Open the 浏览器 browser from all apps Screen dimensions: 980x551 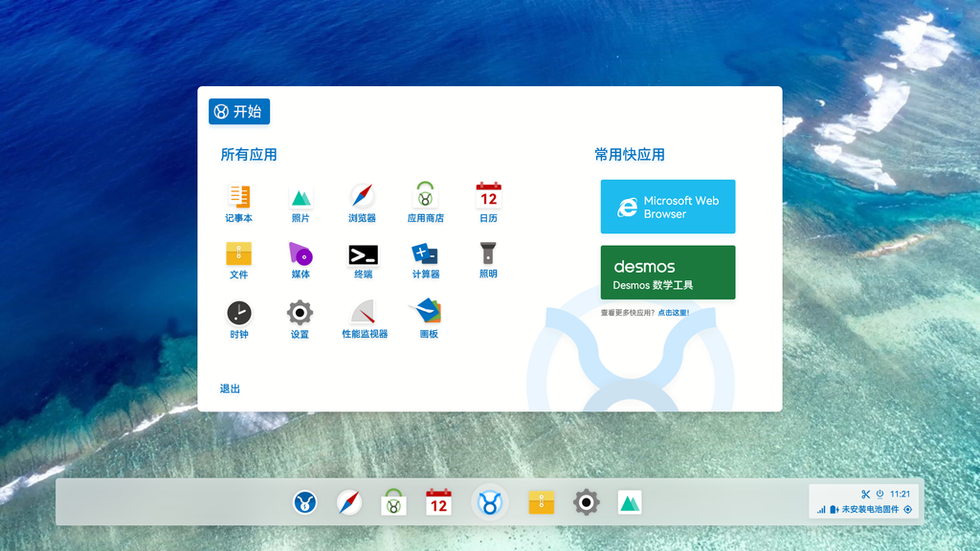pyautogui.click(x=362, y=198)
